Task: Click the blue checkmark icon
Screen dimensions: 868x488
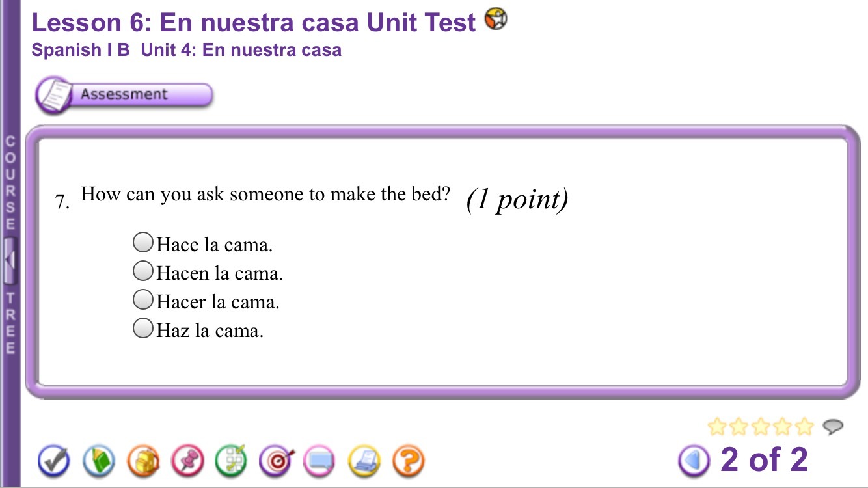Action: tap(54, 461)
